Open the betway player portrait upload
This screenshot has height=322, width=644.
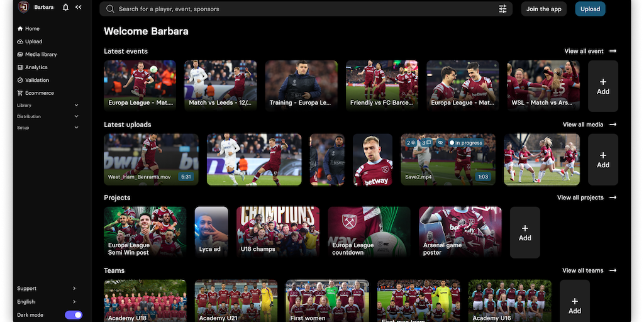(x=372, y=159)
